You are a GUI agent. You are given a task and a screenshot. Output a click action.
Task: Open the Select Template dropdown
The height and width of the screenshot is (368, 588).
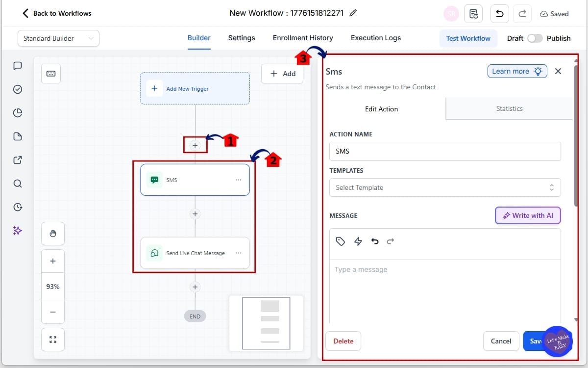pos(444,187)
